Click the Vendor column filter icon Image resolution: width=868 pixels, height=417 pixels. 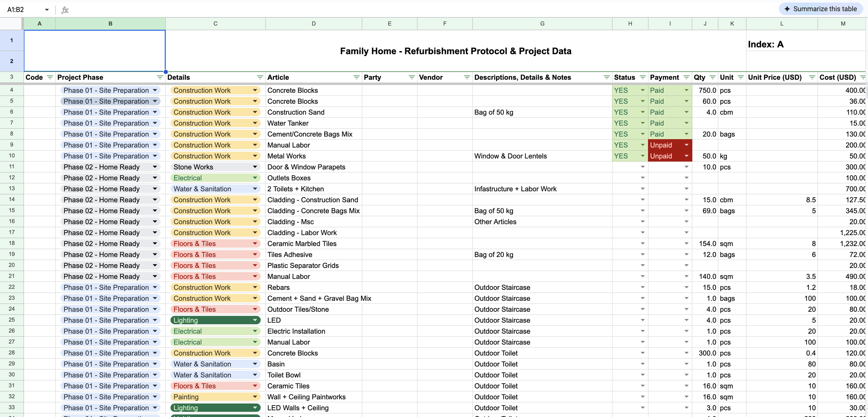467,77
